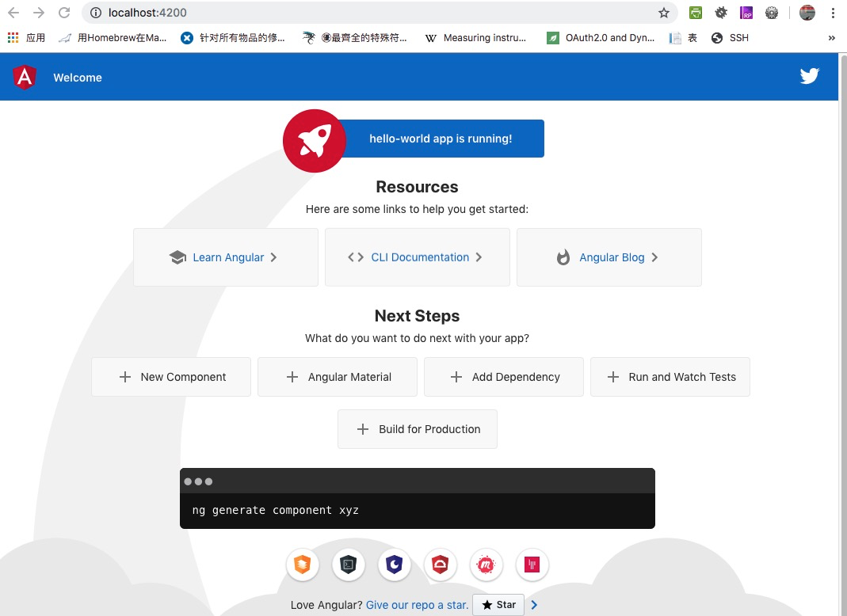This screenshot has height=616, width=847.
Task: Open the 表 bookmark
Action: click(x=683, y=38)
